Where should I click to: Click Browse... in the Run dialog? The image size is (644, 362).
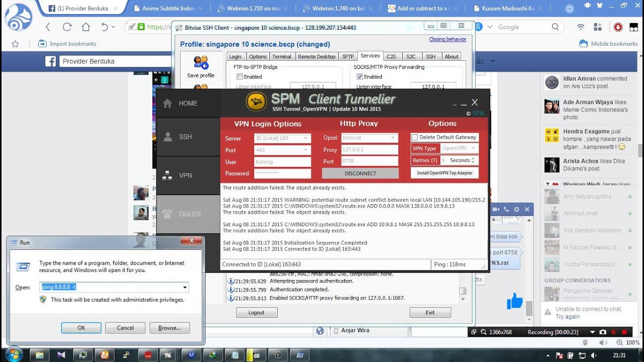(170, 328)
